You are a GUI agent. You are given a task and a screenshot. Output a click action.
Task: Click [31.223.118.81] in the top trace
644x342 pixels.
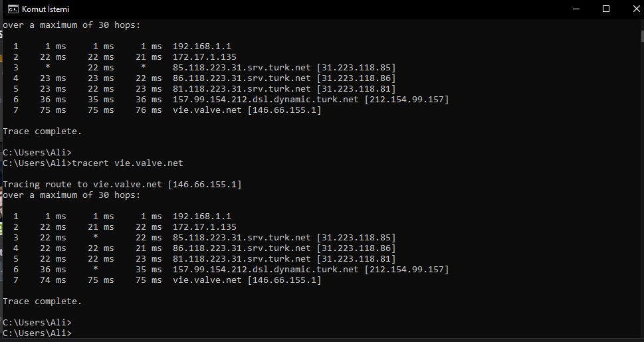(356, 89)
